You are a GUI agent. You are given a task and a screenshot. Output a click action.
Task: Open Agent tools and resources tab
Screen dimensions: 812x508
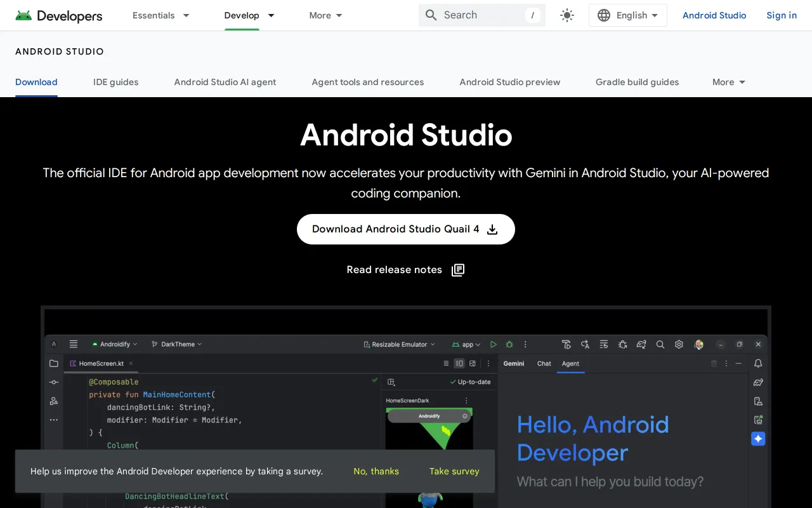[368, 82]
